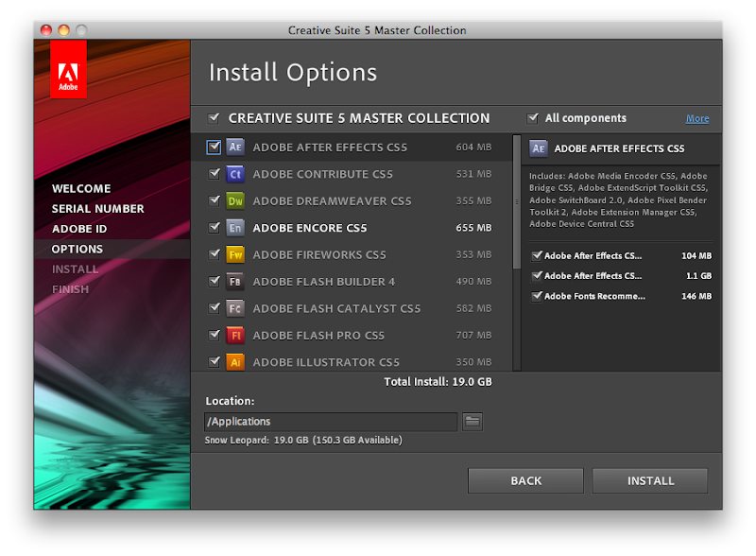Click the BACK button
The image size is (756, 556).
tap(525, 480)
